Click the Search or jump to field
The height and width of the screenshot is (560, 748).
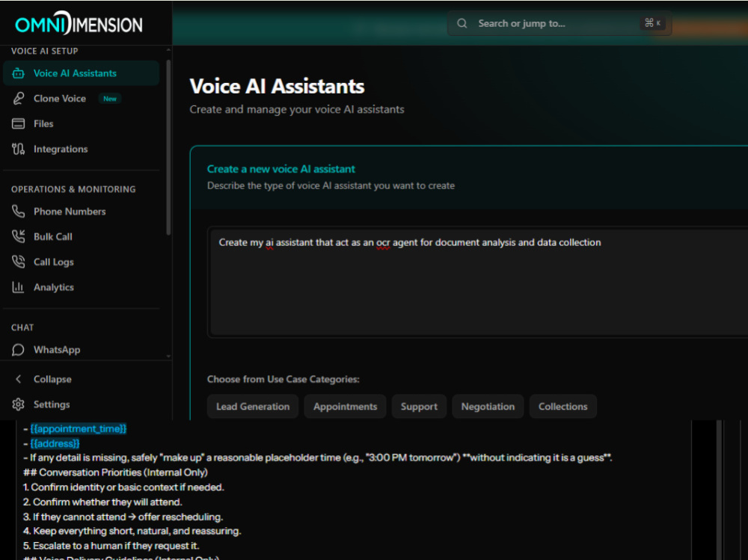pyautogui.click(x=559, y=23)
